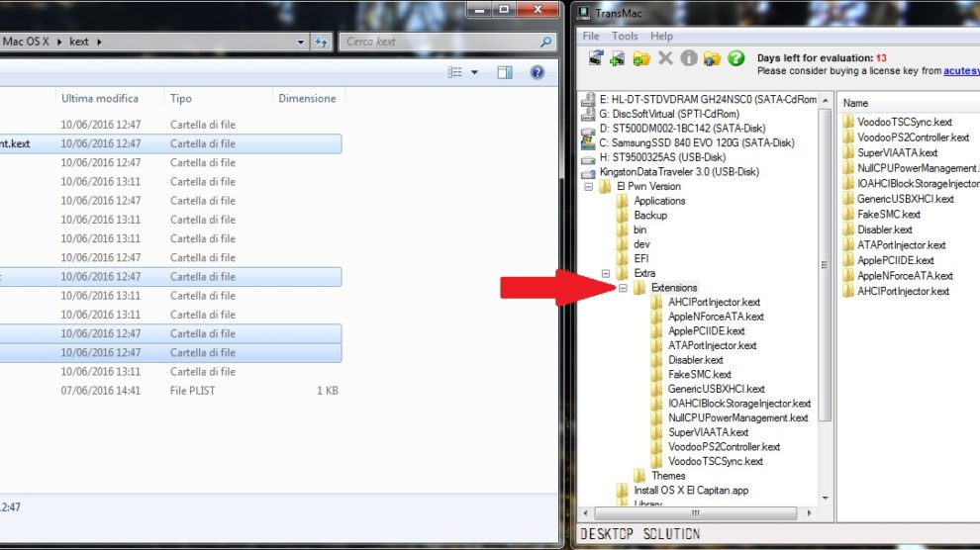The image size is (980, 550).
Task: Click the 'kext' breadcrumb in address bar
Action: pyautogui.click(x=79, y=42)
